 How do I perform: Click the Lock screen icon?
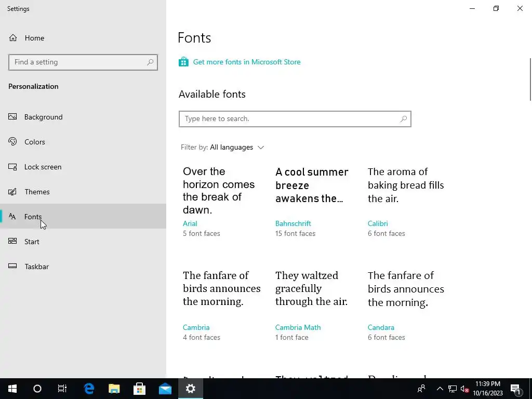[x=12, y=167]
